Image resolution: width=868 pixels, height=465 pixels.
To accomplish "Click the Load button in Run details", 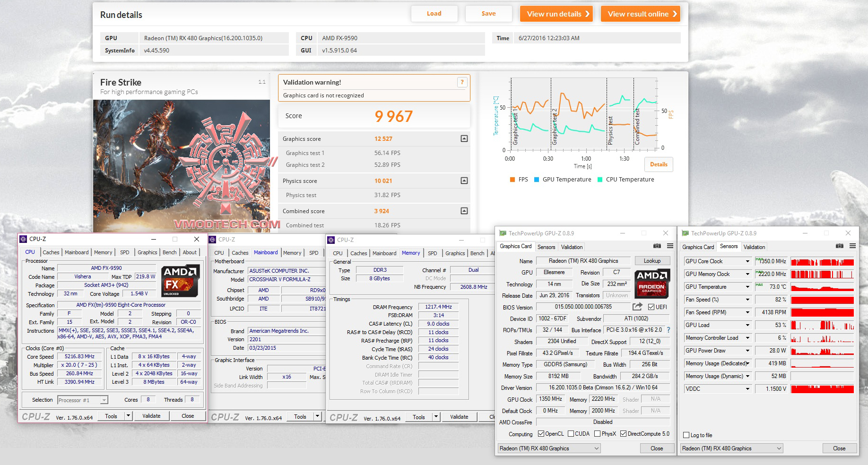I will (434, 14).
